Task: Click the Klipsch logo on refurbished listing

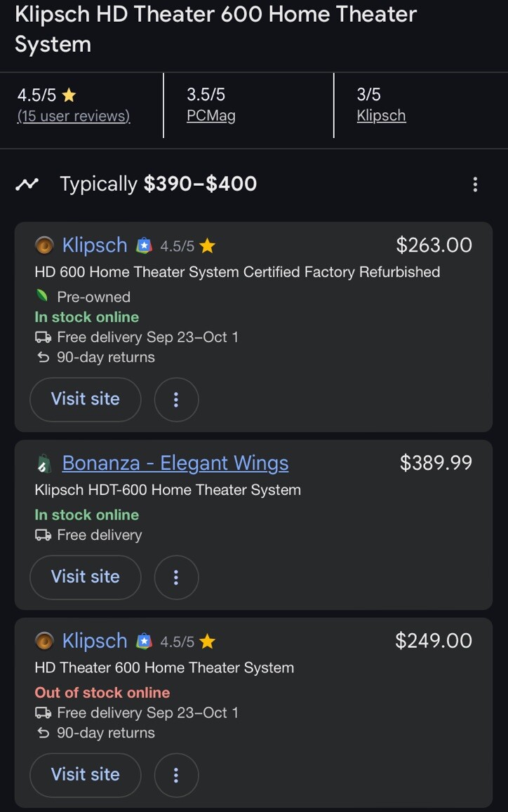Action: click(44, 245)
